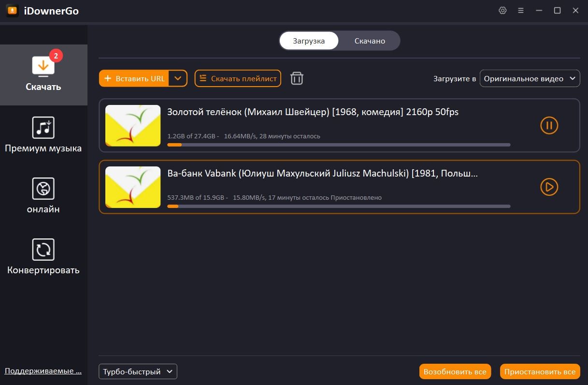Switch to the Загрузка tab
Image resolution: width=588 pixels, height=385 pixels.
pos(309,41)
